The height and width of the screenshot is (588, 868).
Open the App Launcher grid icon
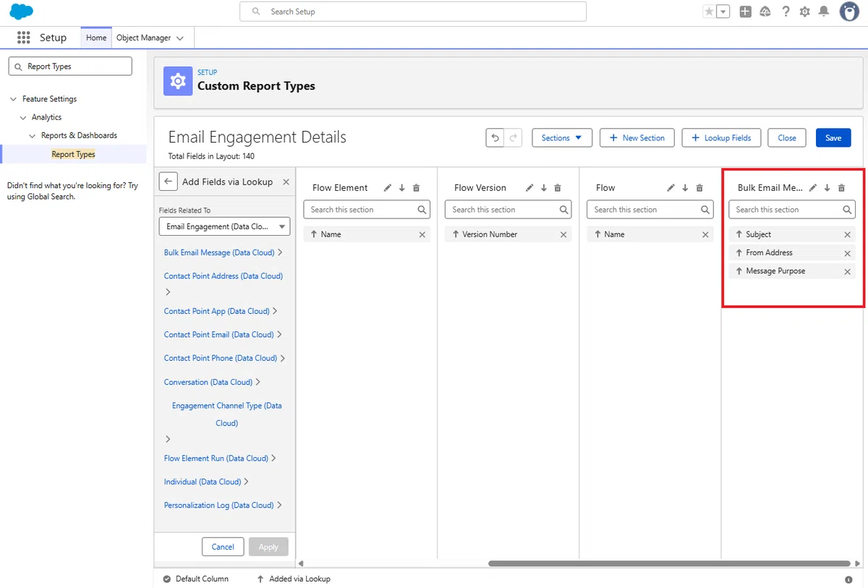(x=23, y=38)
